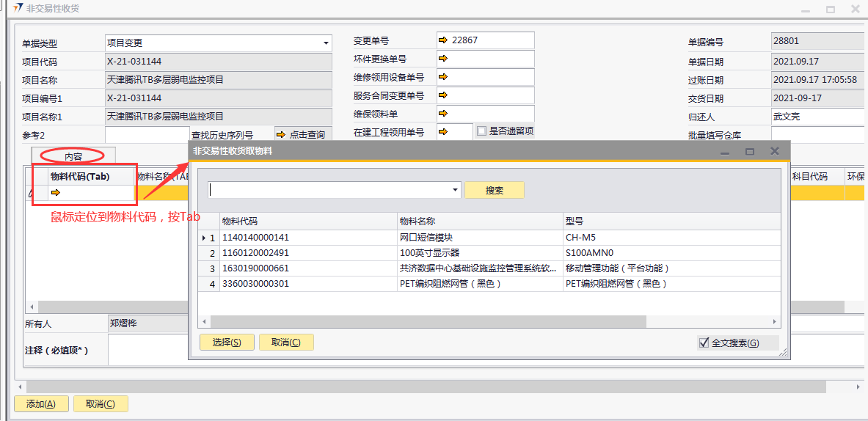Click the 添加 button at bottom

tap(40, 403)
